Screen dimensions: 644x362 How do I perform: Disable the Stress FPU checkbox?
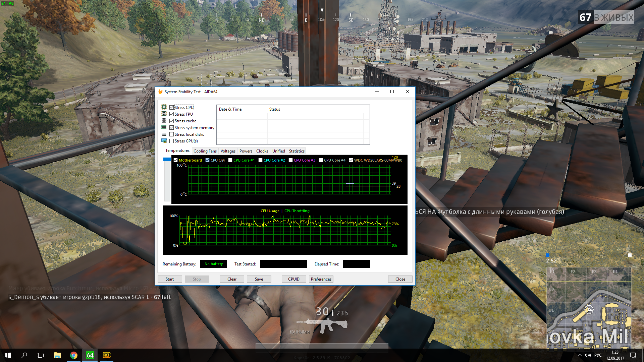[171, 114]
